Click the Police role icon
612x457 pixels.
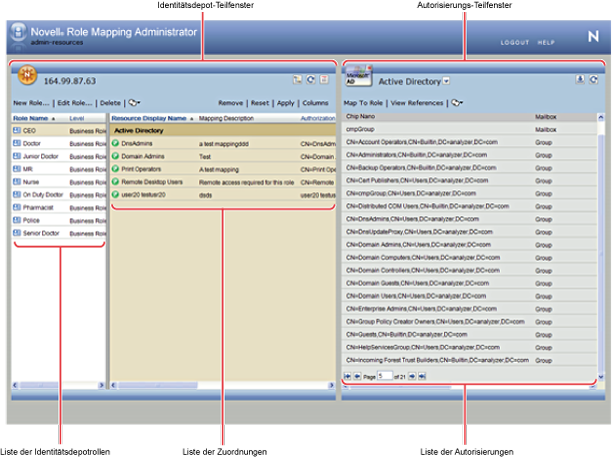pyautogui.click(x=17, y=220)
